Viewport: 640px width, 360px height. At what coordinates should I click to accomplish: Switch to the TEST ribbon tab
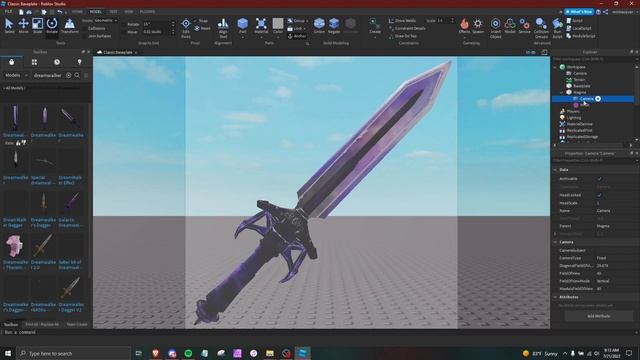113,12
